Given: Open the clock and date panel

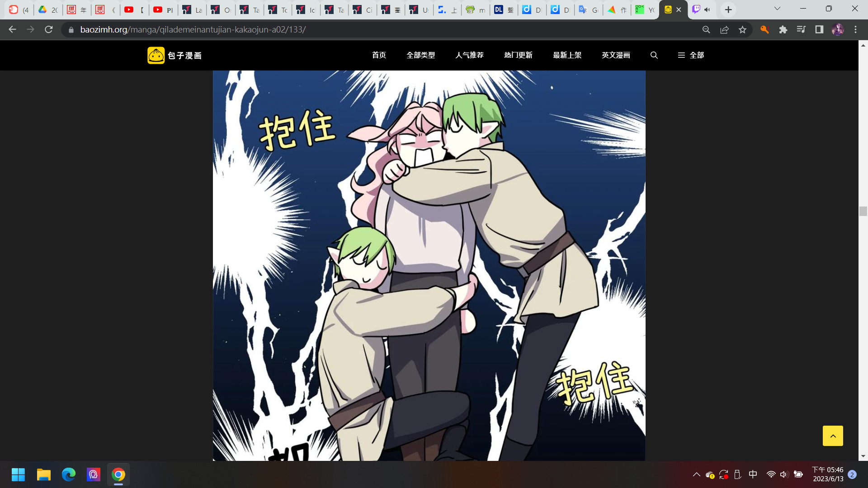Looking at the screenshot, I should pyautogui.click(x=827, y=474).
